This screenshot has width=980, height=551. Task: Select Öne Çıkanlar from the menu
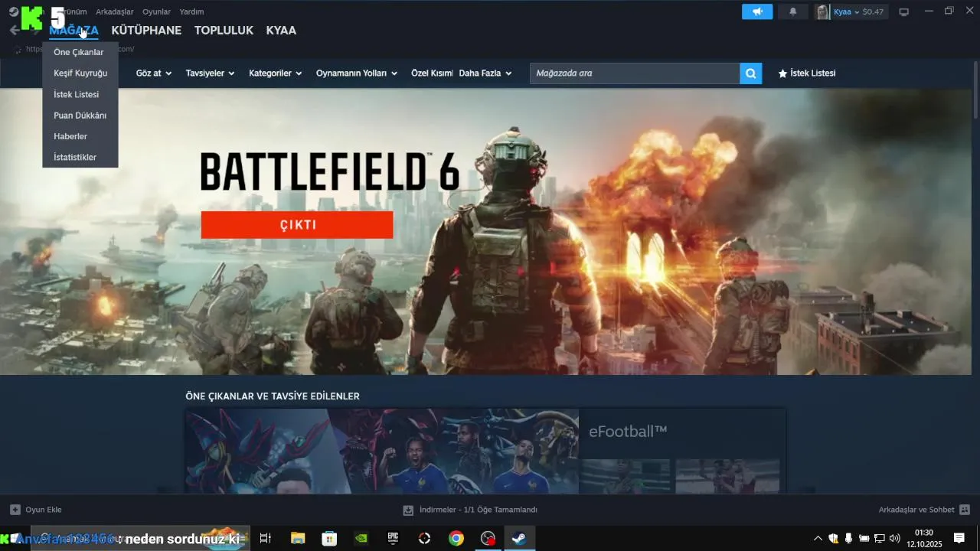[80, 52]
